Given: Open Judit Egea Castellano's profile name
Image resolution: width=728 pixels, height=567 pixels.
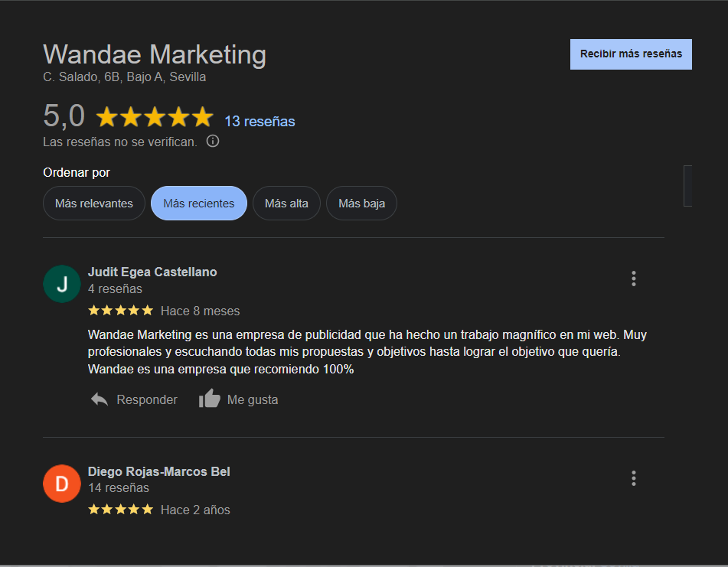Looking at the screenshot, I should click(x=152, y=272).
